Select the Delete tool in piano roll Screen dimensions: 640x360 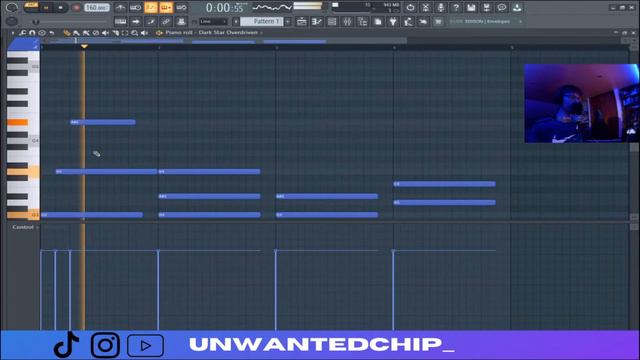96,33
